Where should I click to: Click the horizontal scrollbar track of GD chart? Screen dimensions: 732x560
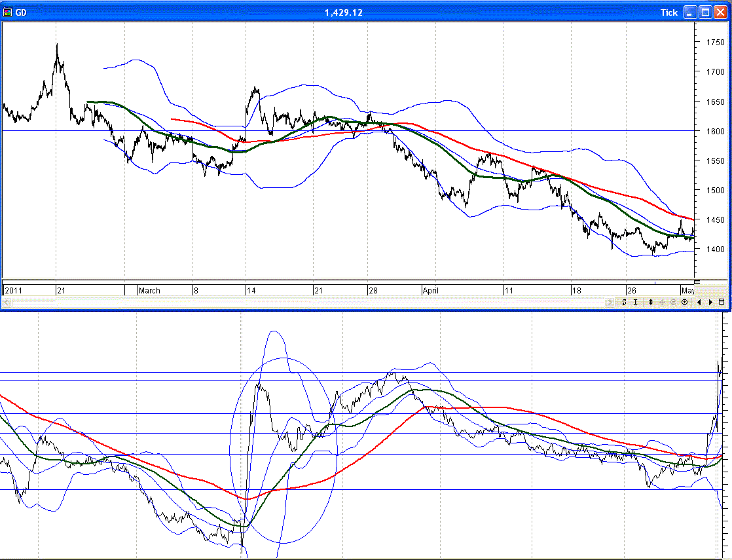308,303
